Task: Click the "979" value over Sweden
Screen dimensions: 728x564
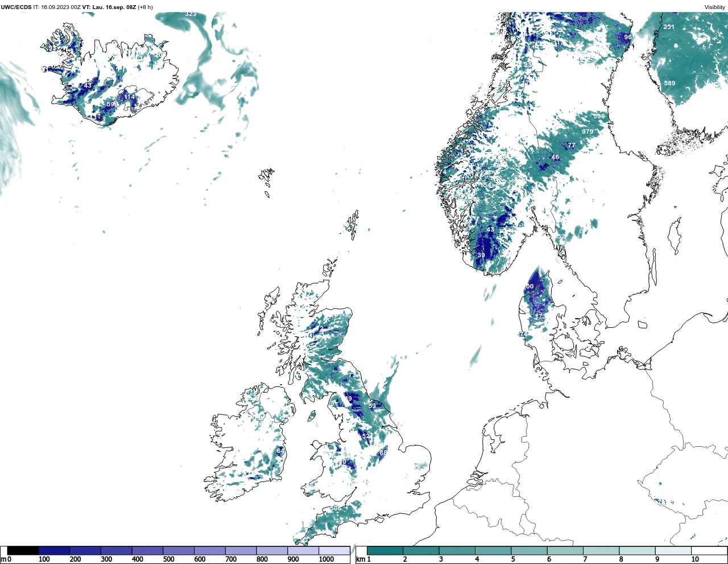Action: click(588, 131)
